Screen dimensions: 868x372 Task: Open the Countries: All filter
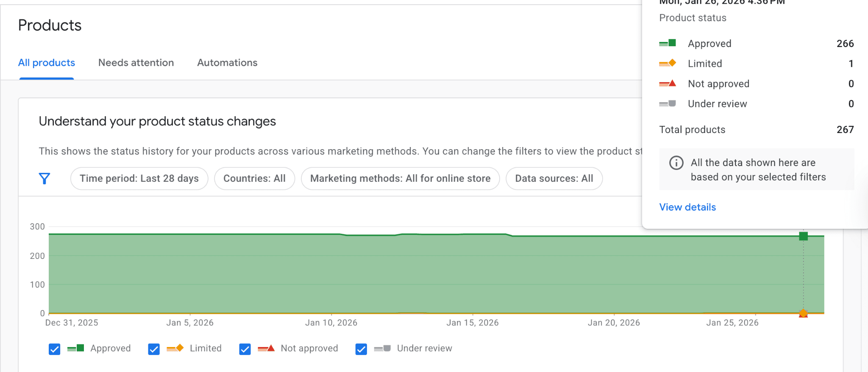(x=254, y=178)
